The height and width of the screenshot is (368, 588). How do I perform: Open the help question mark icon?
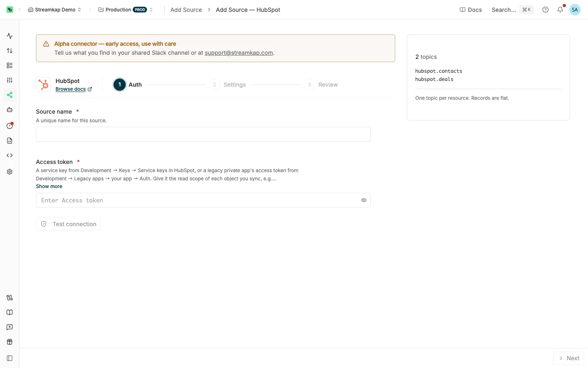click(x=546, y=10)
